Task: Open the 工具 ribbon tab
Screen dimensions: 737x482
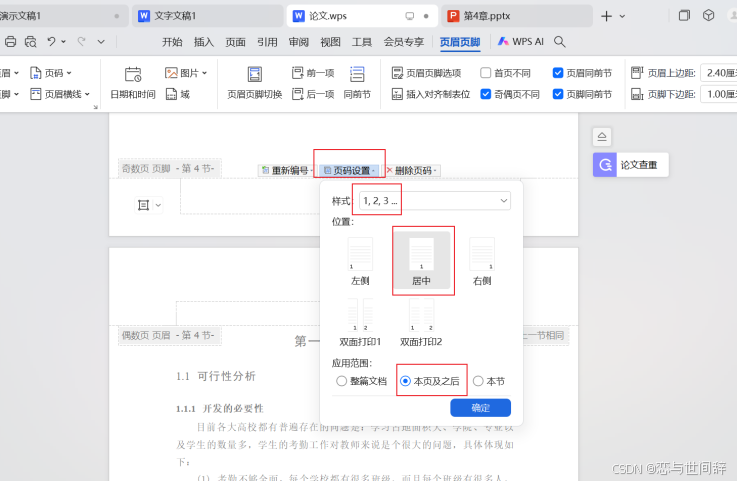Action: [362, 42]
